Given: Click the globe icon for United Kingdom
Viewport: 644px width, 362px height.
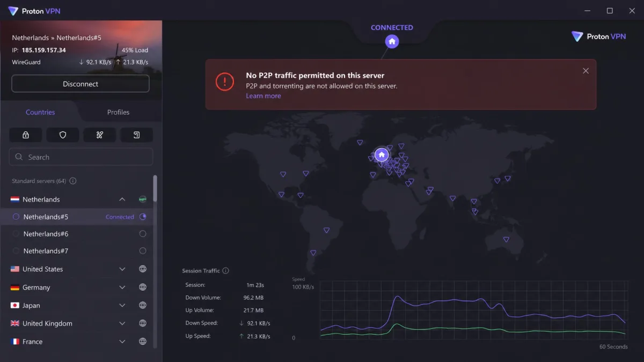Looking at the screenshot, I should pos(143,323).
